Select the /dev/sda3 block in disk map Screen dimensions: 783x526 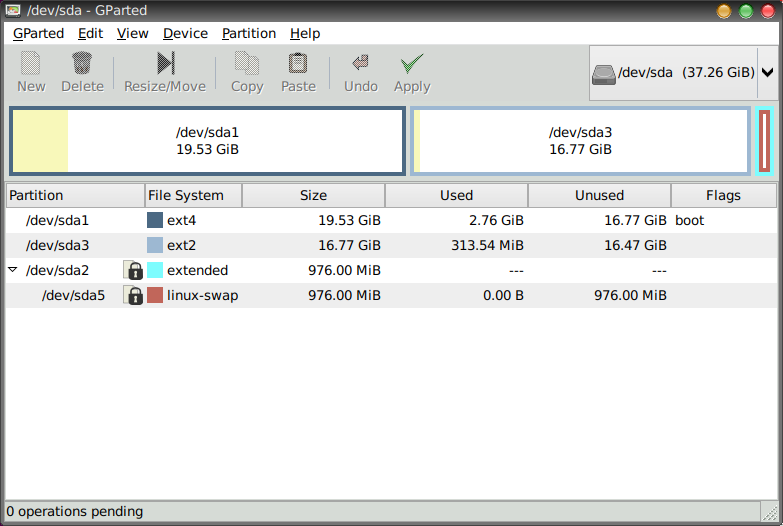[x=580, y=141]
